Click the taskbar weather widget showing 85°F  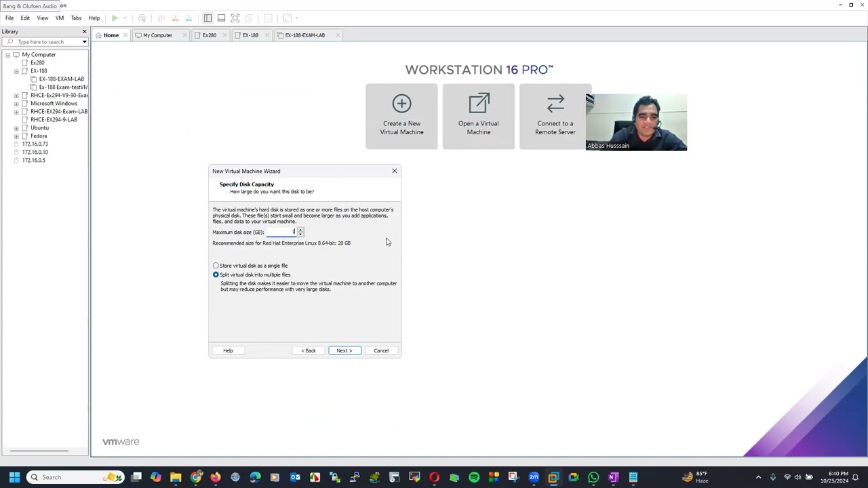[695, 477]
